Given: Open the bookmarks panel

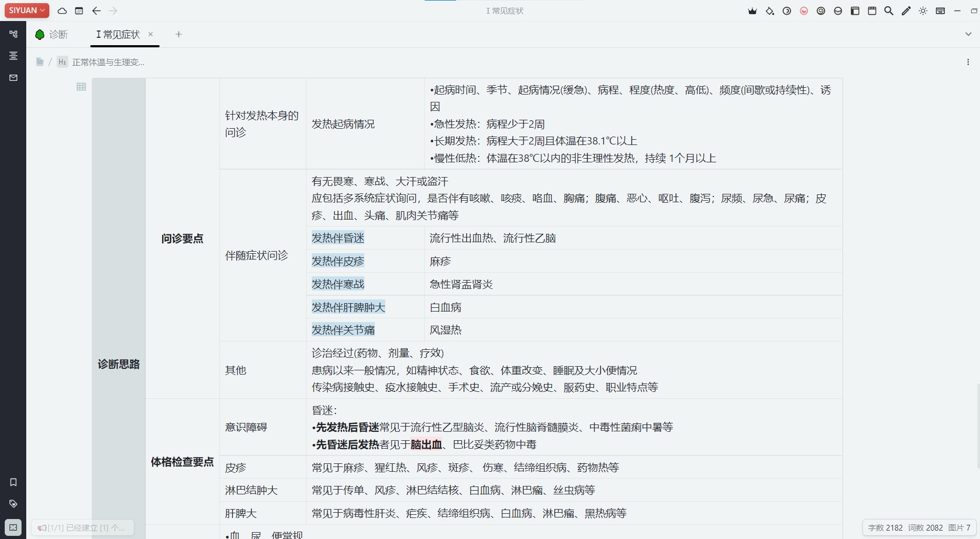Looking at the screenshot, I should point(13,482).
